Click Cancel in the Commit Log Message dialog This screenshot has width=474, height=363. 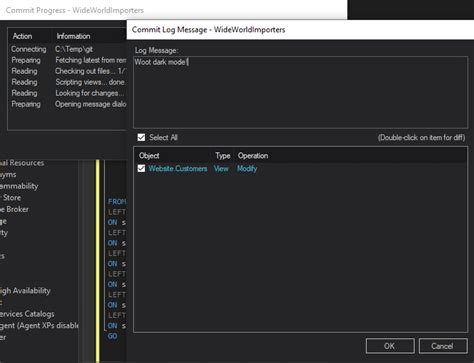tap(443, 346)
